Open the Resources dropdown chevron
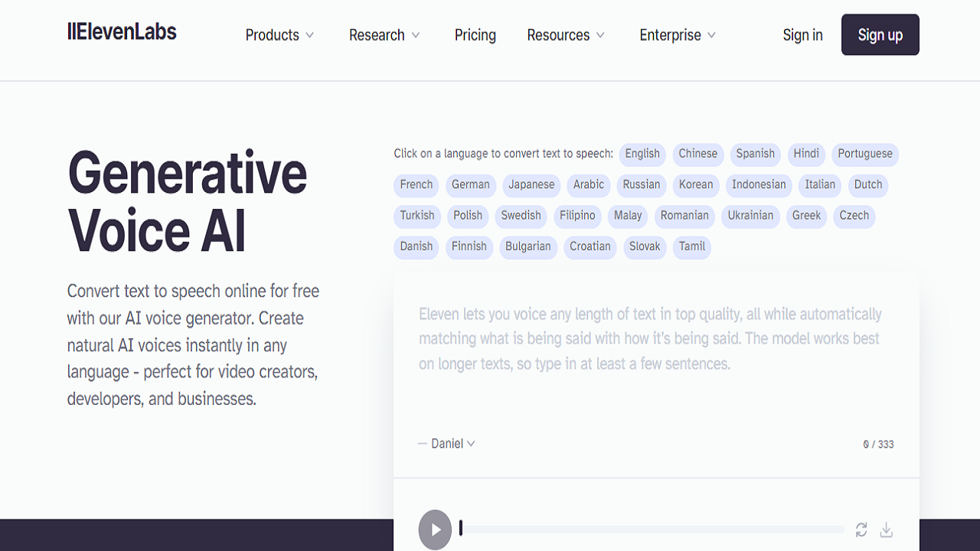Screen dimensions: 980x551 click(x=602, y=34)
